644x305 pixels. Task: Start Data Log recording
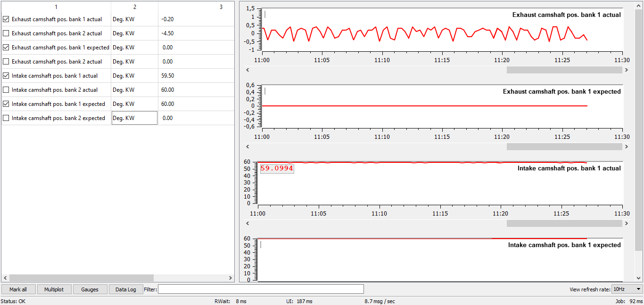[125, 289]
